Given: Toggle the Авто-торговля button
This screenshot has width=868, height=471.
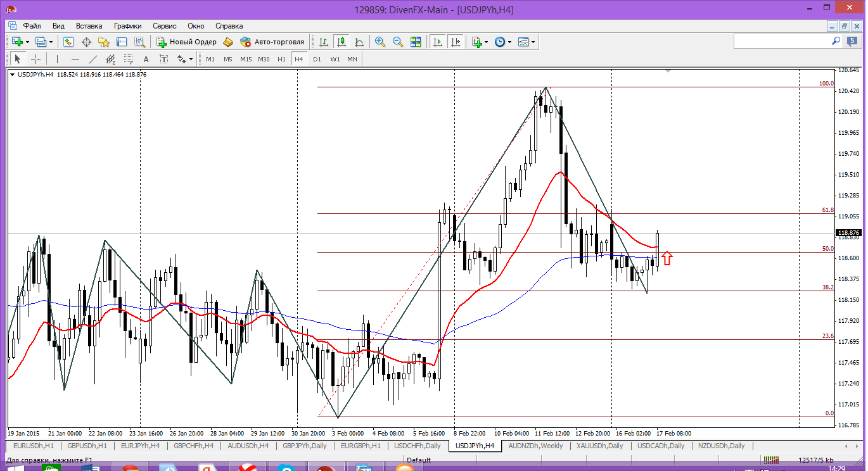Looking at the screenshot, I should (x=272, y=42).
